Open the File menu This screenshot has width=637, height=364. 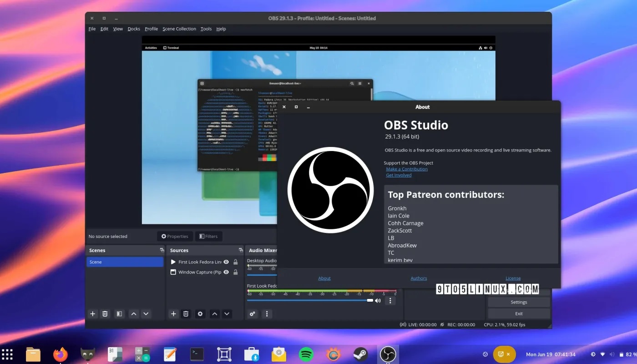[x=92, y=29]
